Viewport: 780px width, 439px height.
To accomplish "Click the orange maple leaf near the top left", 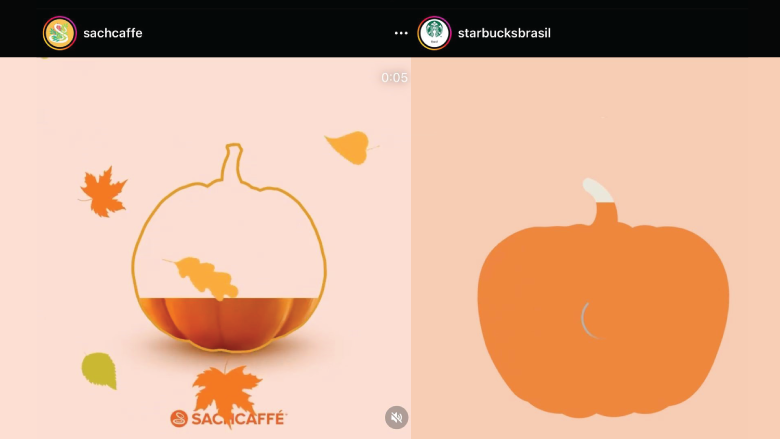I will [103, 192].
